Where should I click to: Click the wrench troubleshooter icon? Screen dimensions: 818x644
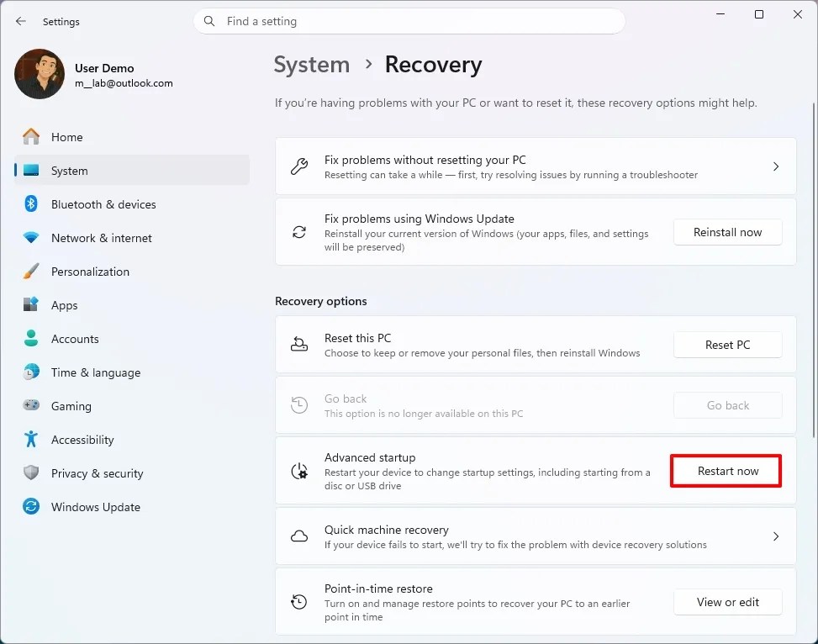pos(299,166)
